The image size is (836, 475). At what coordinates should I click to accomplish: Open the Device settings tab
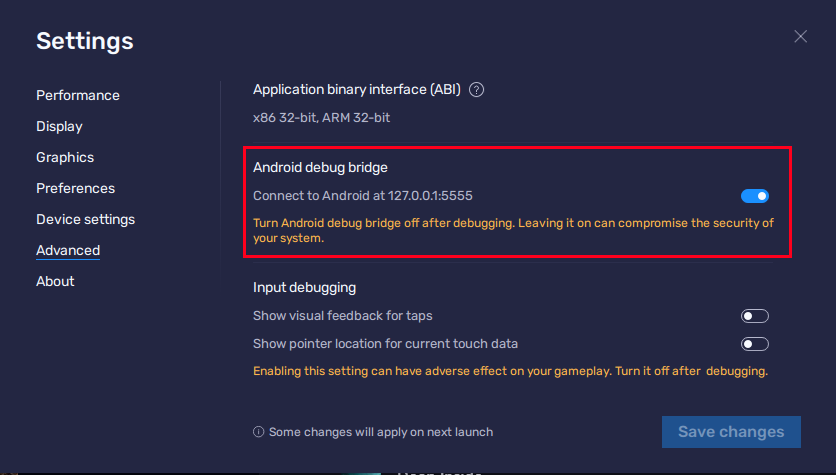coord(85,220)
